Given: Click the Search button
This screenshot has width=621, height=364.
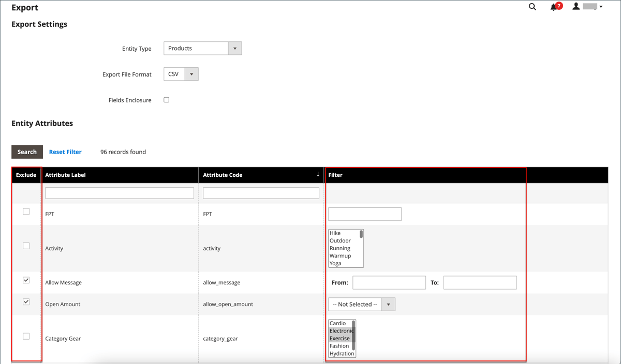Looking at the screenshot, I should click(x=27, y=151).
